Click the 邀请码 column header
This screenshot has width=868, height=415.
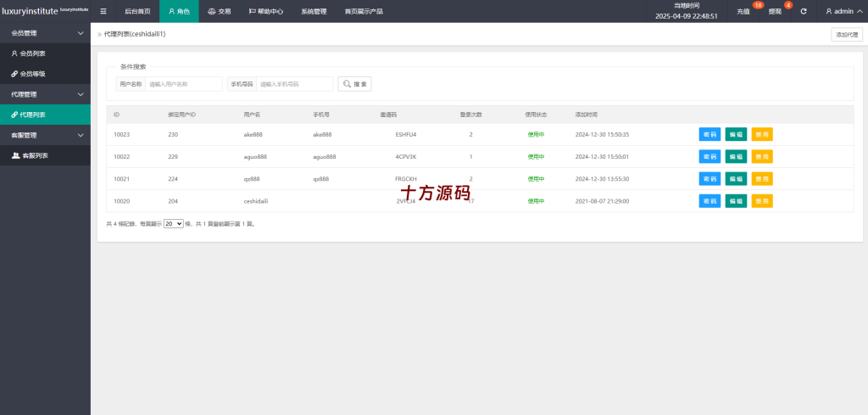click(388, 115)
